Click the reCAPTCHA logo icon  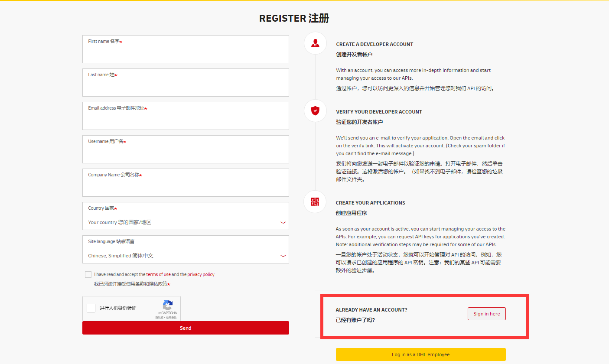(168, 305)
